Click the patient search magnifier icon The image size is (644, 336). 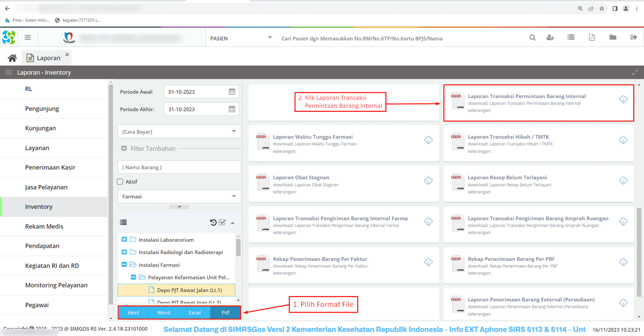532,38
